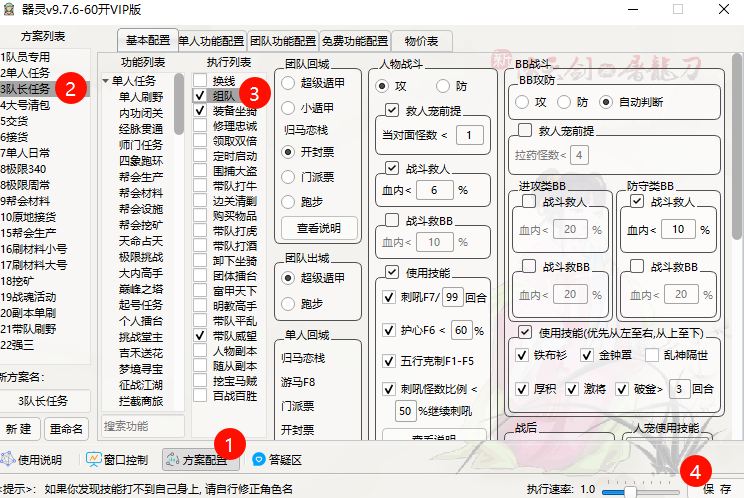Click the 使用说明 icon in bottom toolbar

9,460
